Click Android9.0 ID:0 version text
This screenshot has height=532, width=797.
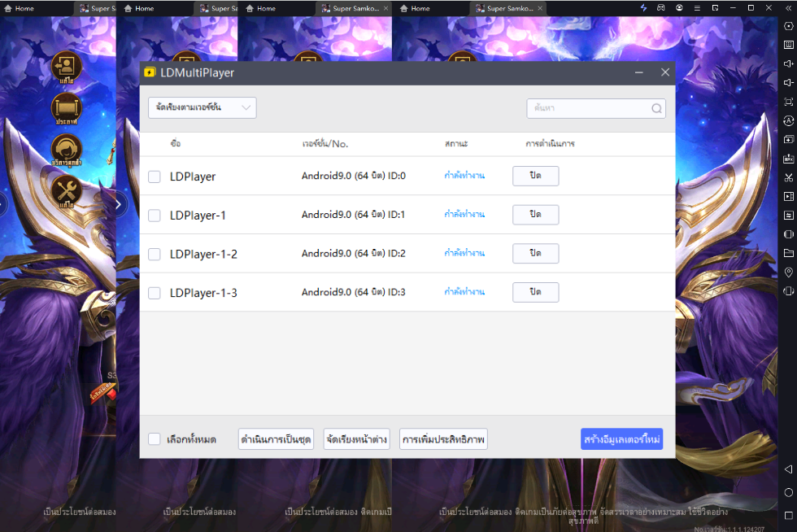point(353,176)
